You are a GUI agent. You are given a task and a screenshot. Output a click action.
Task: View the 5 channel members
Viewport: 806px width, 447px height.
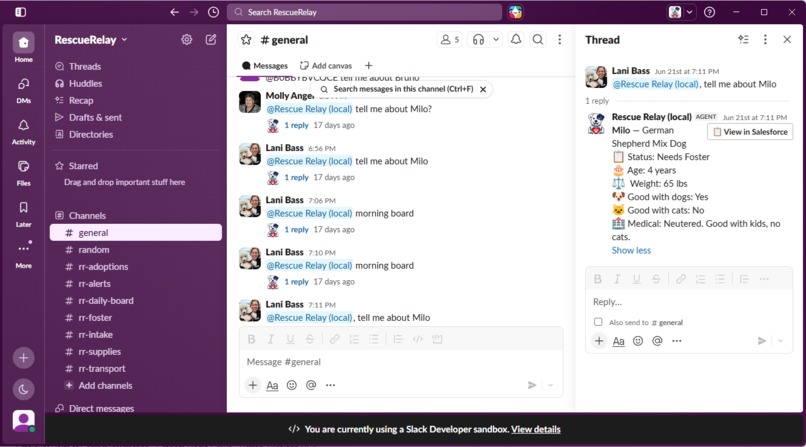450,40
